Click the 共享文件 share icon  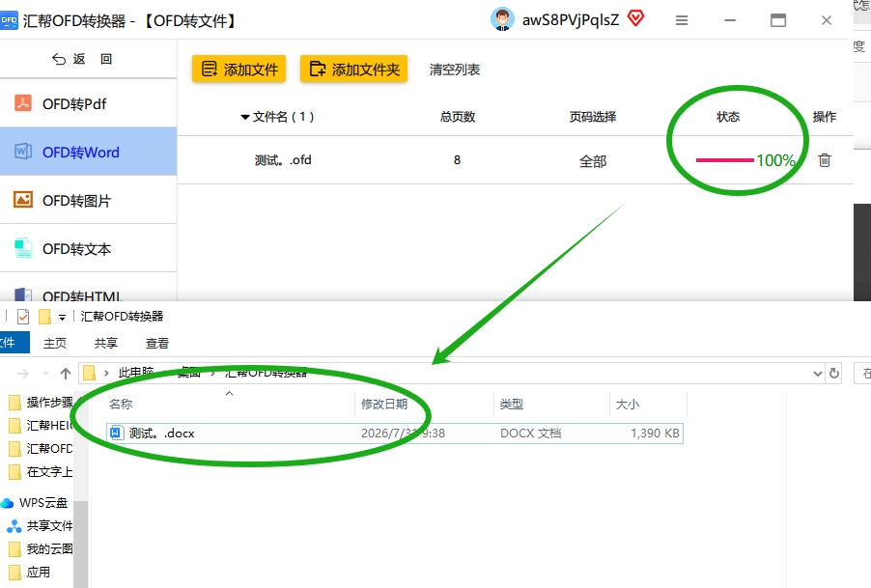click(x=14, y=526)
